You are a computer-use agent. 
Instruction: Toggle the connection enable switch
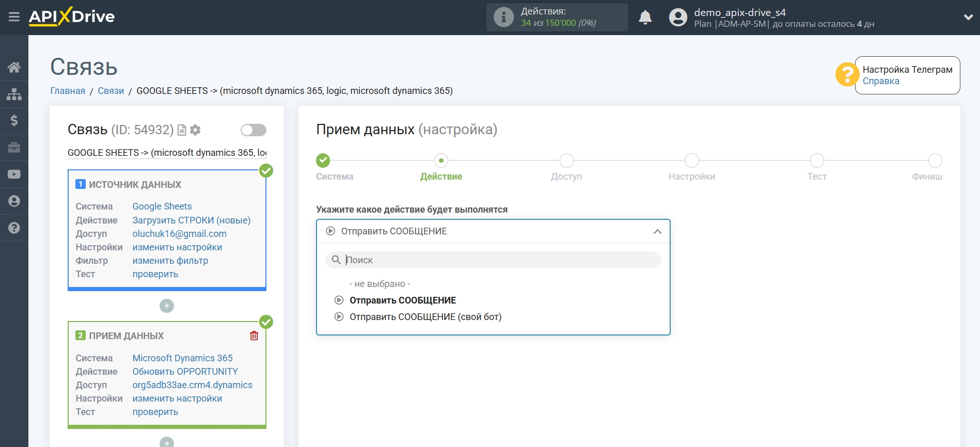254,130
